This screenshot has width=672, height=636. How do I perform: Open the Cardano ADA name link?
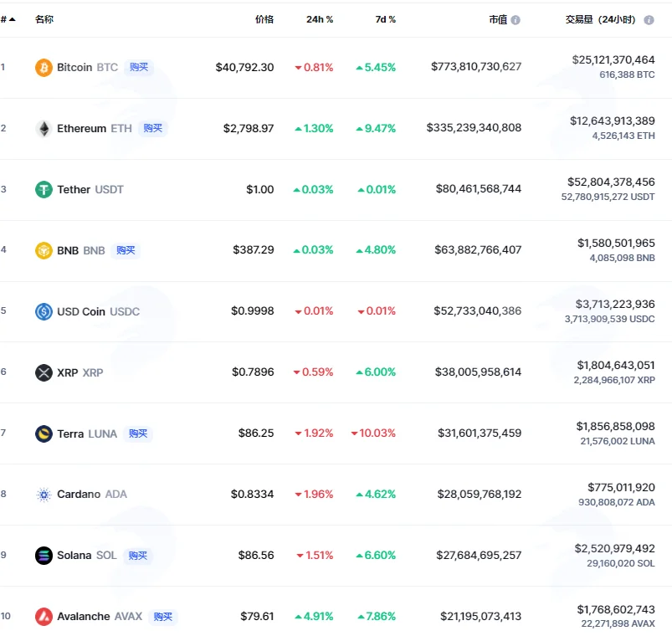(92, 495)
